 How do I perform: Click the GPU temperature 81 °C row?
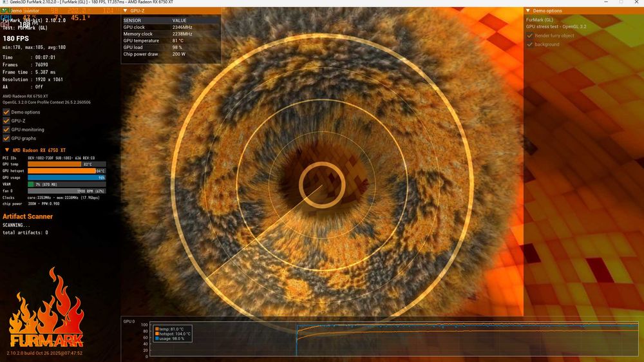point(171,41)
